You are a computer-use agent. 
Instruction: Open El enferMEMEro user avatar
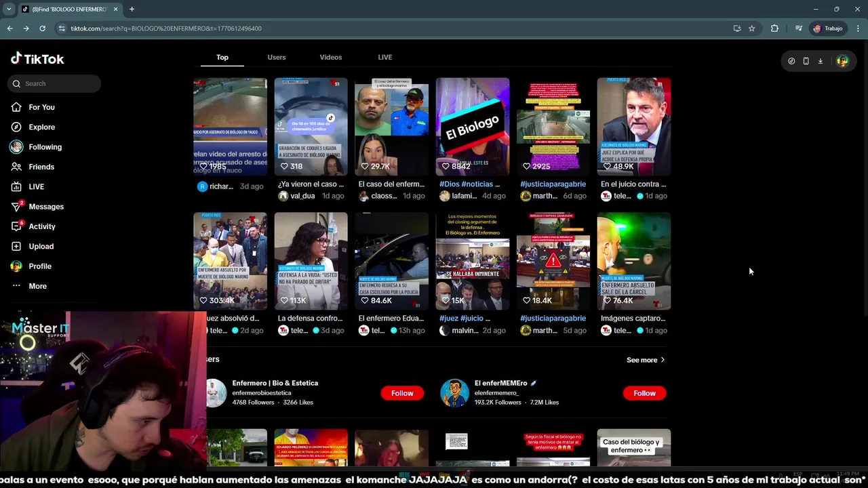(454, 393)
